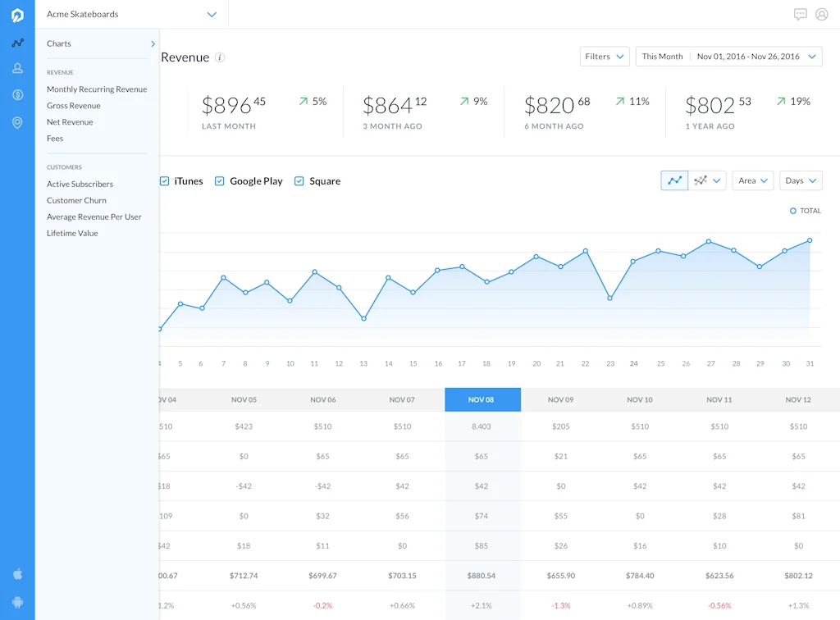
Task: Expand the arrow next to trend chart icon
Action: point(716,180)
